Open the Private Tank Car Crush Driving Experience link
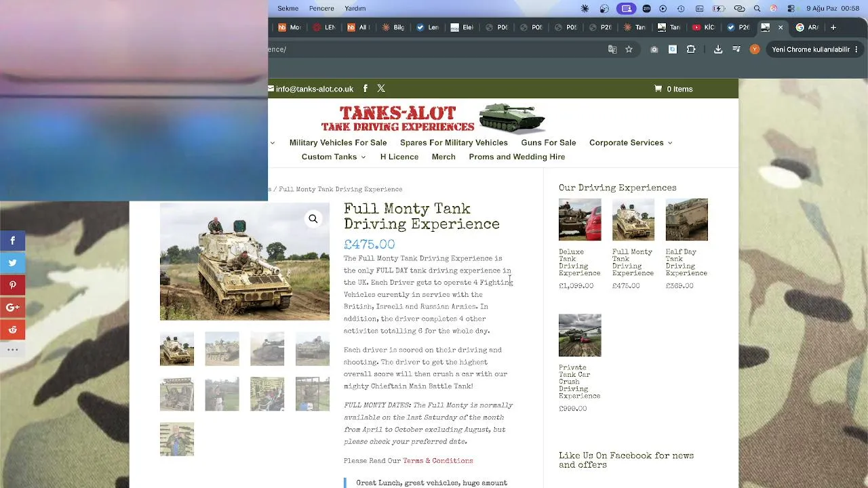 [x=579, y=382]
